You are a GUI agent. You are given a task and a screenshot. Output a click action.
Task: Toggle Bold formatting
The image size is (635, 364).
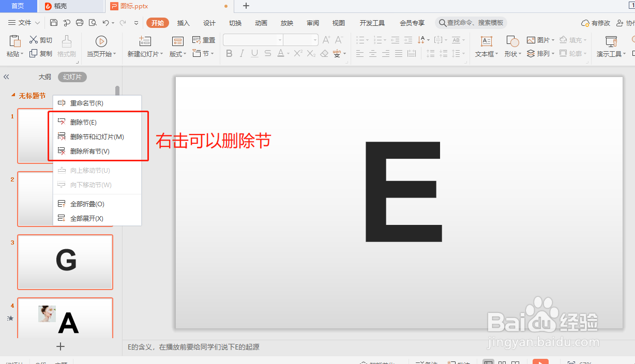(229, 53)
